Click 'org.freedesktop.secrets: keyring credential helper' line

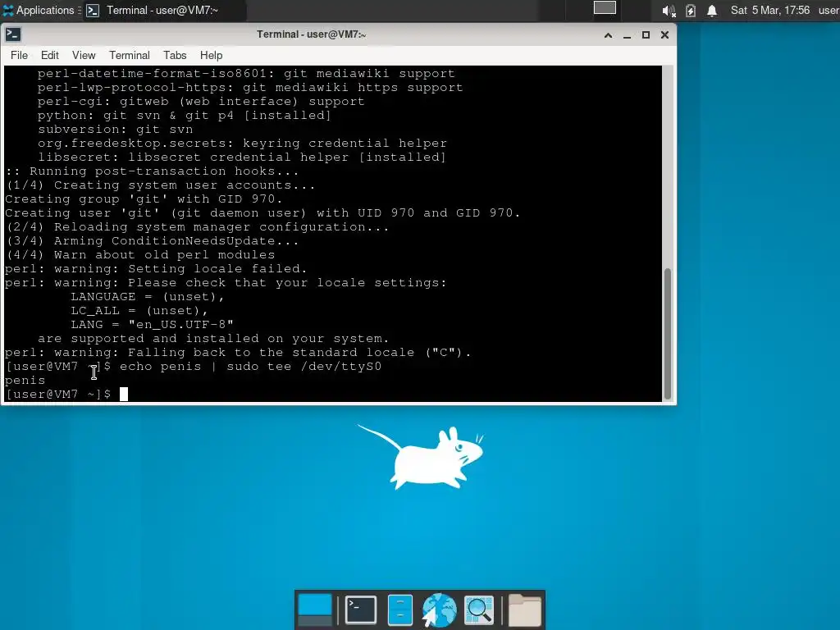[x=242, y=144]
